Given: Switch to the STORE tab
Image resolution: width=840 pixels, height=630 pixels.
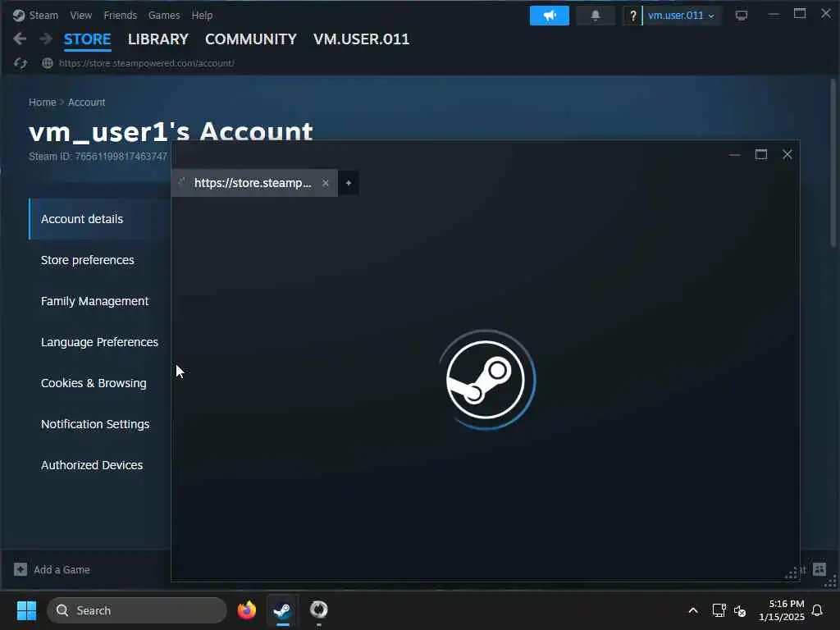Looking at the screenshot, I should click(x=87, y=39).
